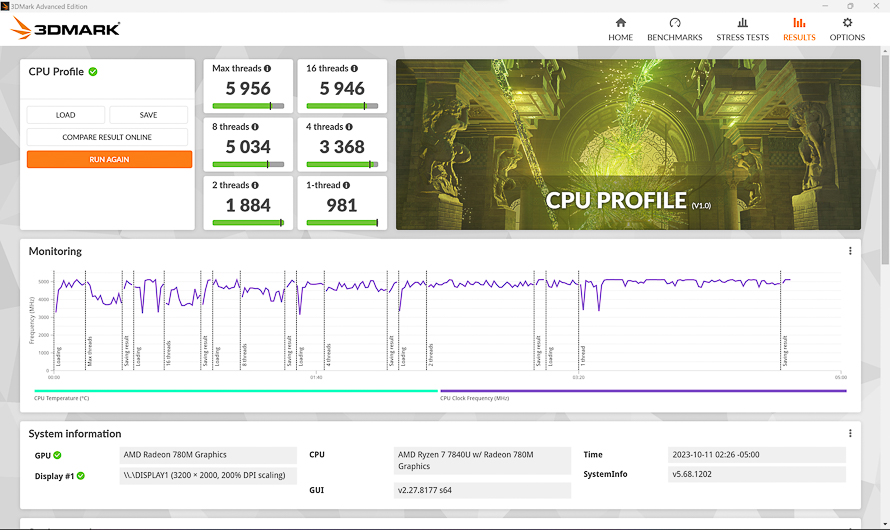The height and width of the screenshot is (530, 890).
Task: Minimize the 3DMark window
Action: (825, 6)
